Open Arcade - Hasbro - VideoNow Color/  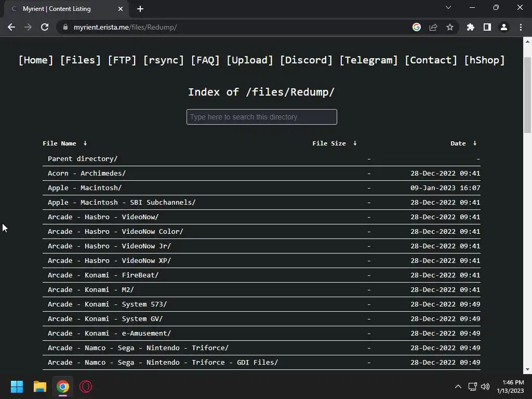tap(115, 231)
